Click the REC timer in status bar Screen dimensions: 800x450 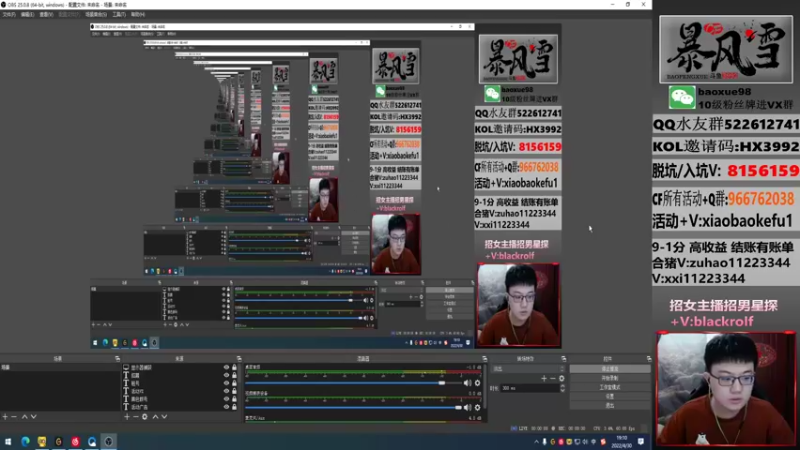pos(570,429)
